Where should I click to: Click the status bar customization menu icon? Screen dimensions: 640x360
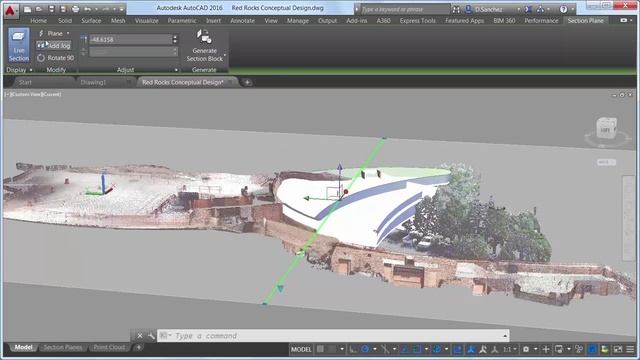tap(630, 349)
